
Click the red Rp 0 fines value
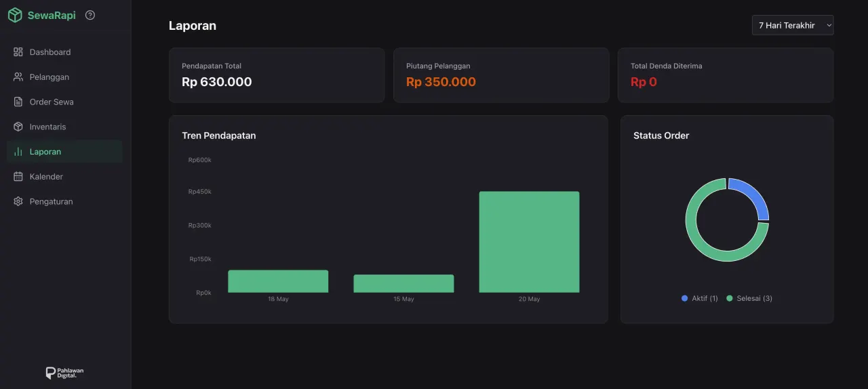point(644,82)
